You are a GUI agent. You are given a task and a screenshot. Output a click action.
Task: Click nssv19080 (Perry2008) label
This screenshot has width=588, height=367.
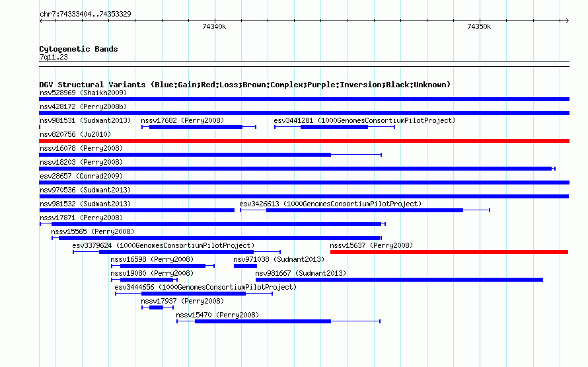click(x=152, y=273)
